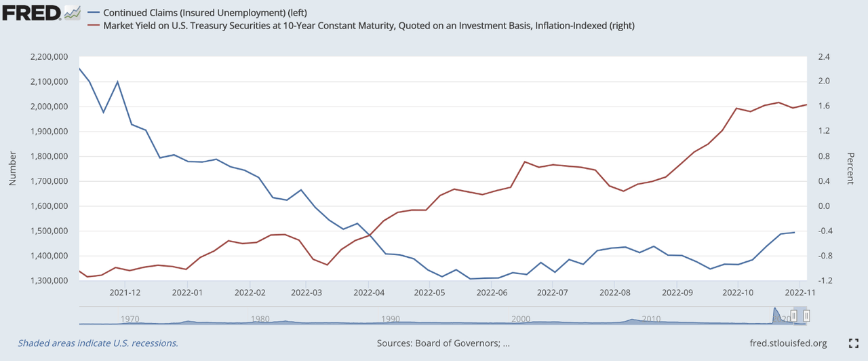Click the small line-chart icon beside FRED logo
The width and height of the screenshot is (868, 361).
point(71,12)
